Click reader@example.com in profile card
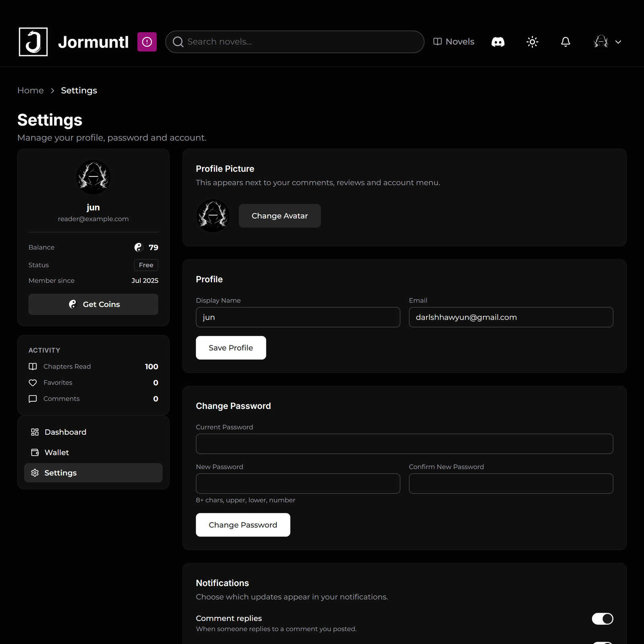This screenshot has width=644, height=644. pyautogui.click(x=93, y=219)
